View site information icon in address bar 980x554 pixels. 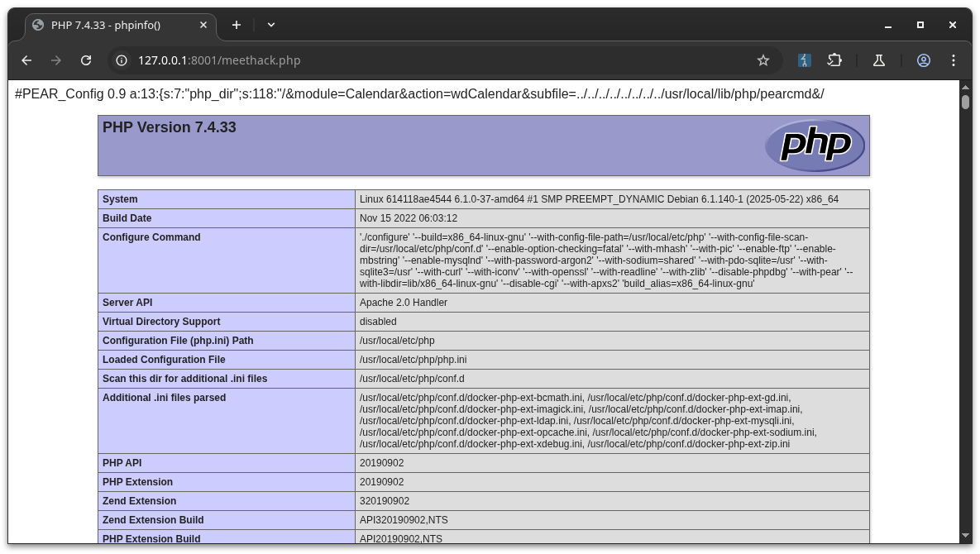pos(122,60)
